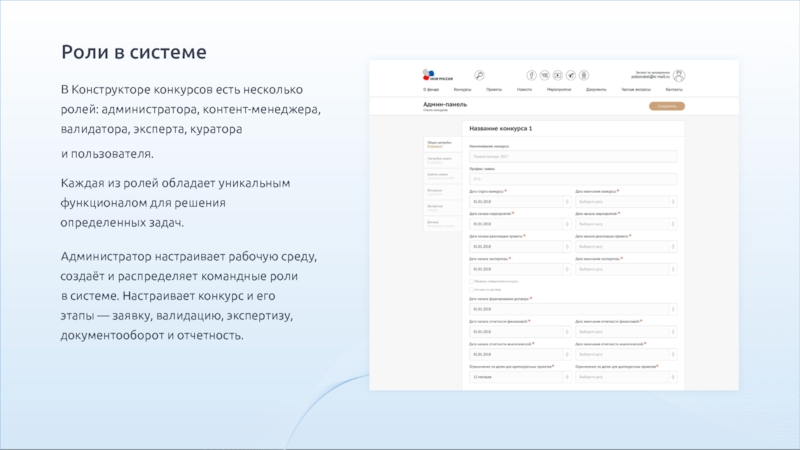Toggle the second checkbox below expertise dates
The image size is (800, 450).
point(471,290)
